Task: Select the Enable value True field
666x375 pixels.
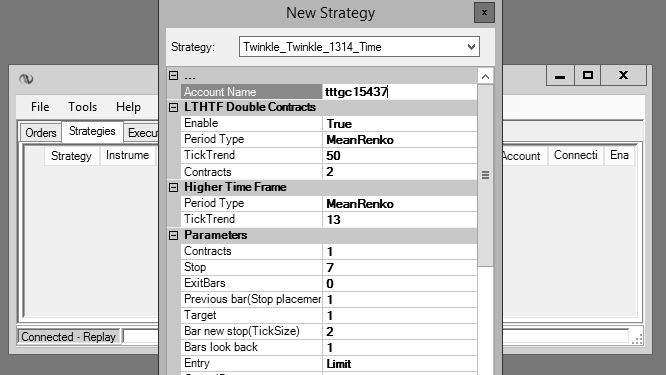Action: [400, 124]
